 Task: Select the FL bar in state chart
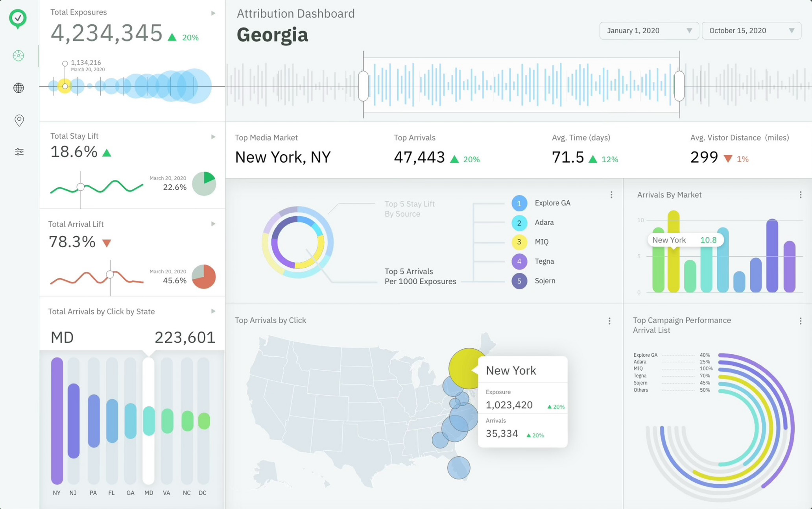112,421
